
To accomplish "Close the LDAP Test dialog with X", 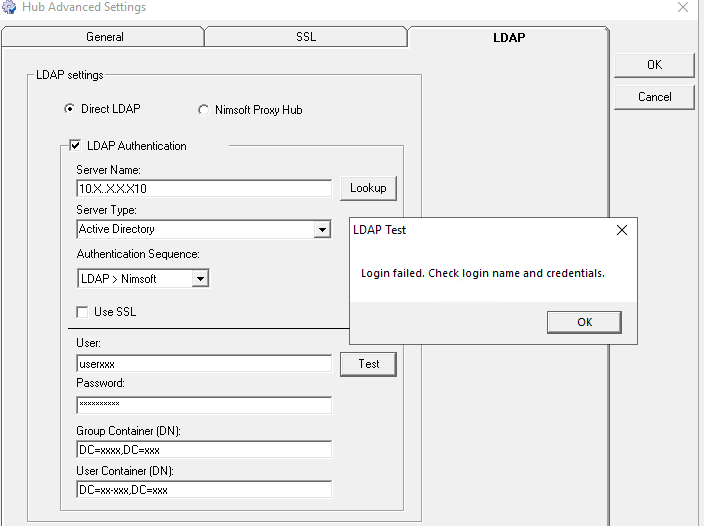I will point(622,230).
